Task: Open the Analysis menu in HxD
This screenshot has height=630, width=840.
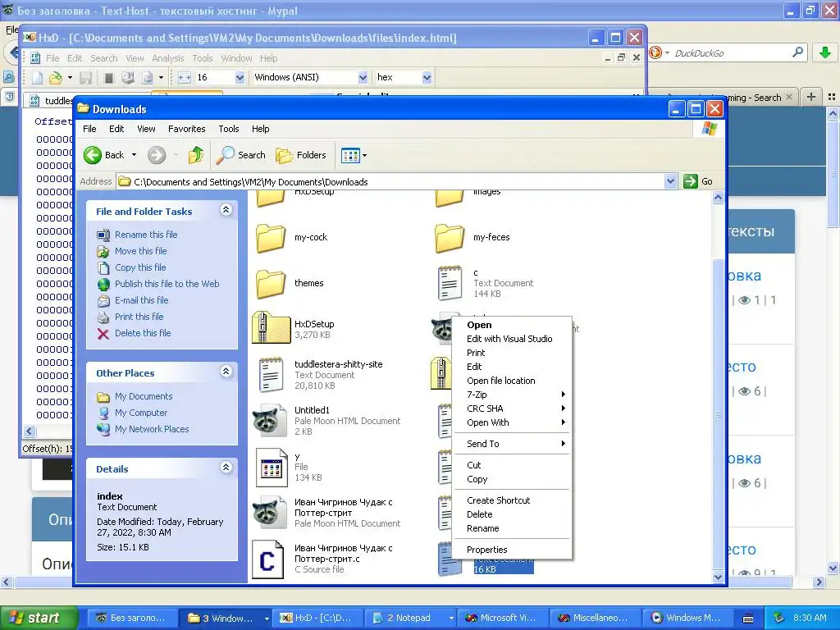Action: 167,58
